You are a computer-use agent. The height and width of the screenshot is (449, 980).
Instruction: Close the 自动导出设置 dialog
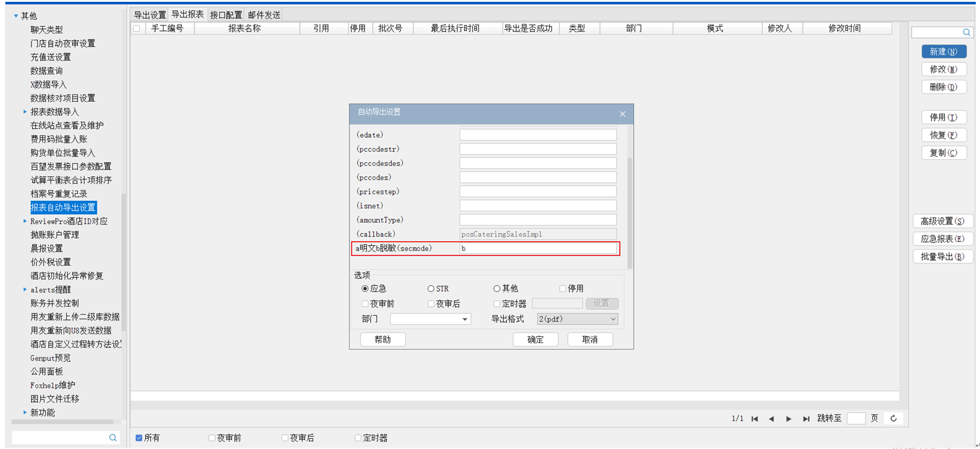tap(622, 114)
